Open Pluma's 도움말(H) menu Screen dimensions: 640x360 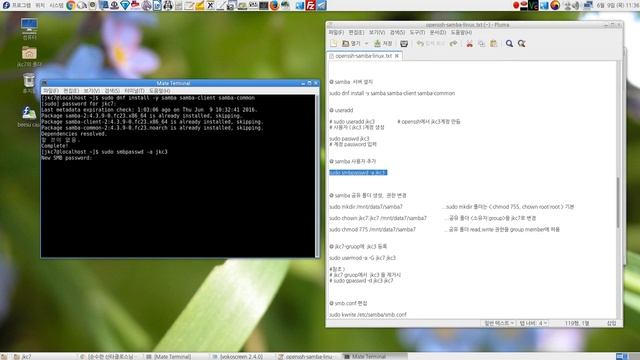coord(461,32)
